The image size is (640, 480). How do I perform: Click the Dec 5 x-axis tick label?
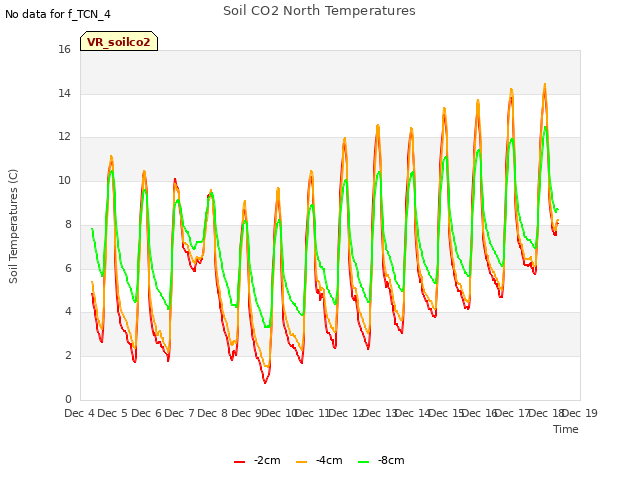coord(113,413)
